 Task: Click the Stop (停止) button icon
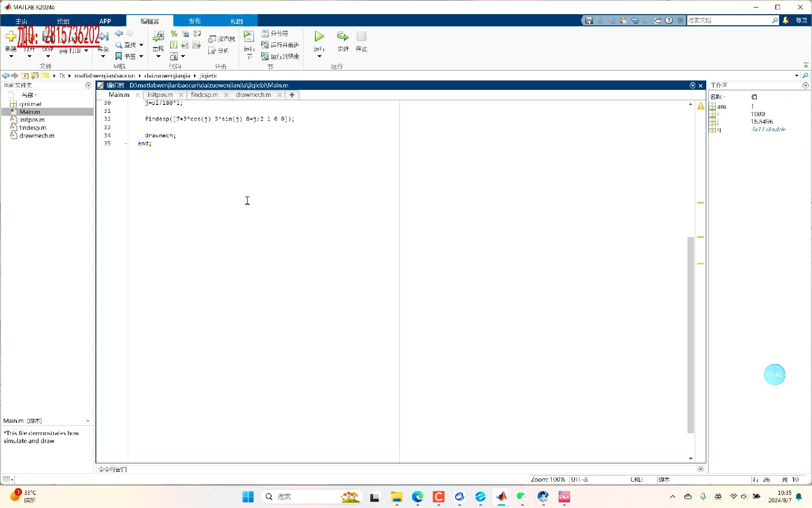[x=361, y=36]
